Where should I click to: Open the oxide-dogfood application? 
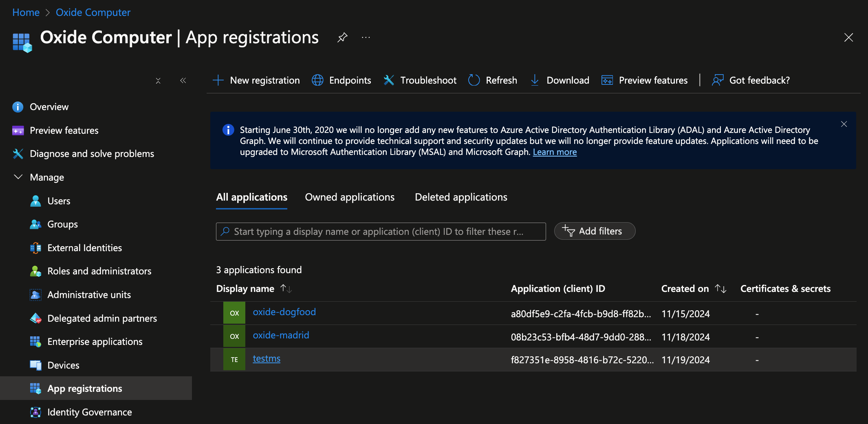click(x=284, y=312)
